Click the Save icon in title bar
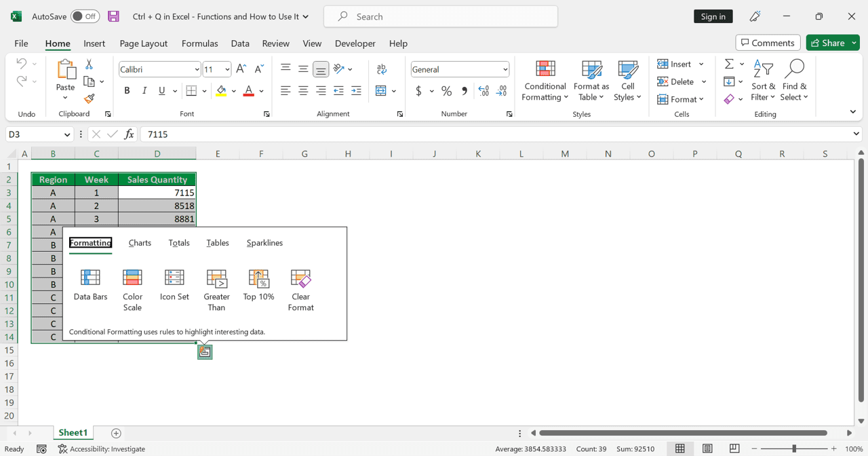868x456 pixels. click(x=113, y=16)
